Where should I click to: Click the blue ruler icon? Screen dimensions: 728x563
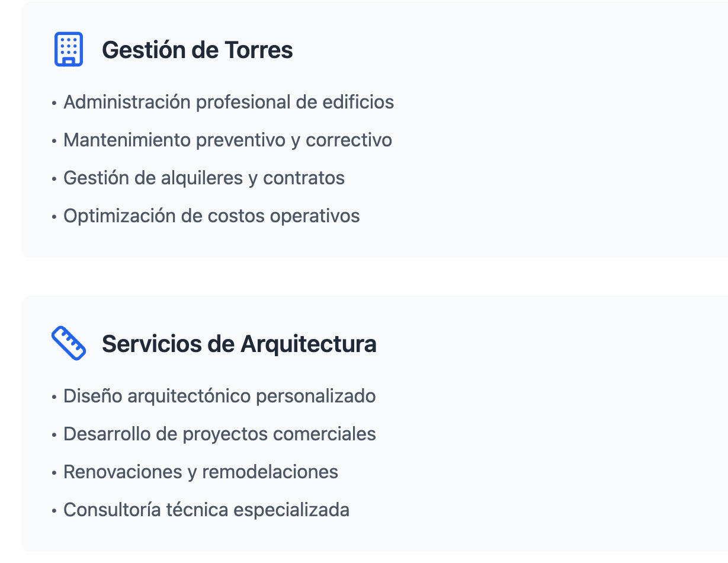[x=69, y=343]
